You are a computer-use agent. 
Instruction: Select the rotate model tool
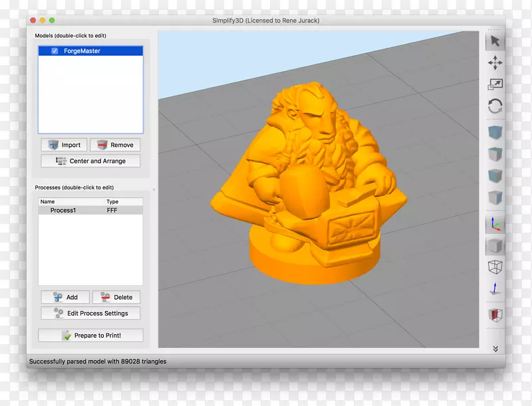[x=495, y=106]
